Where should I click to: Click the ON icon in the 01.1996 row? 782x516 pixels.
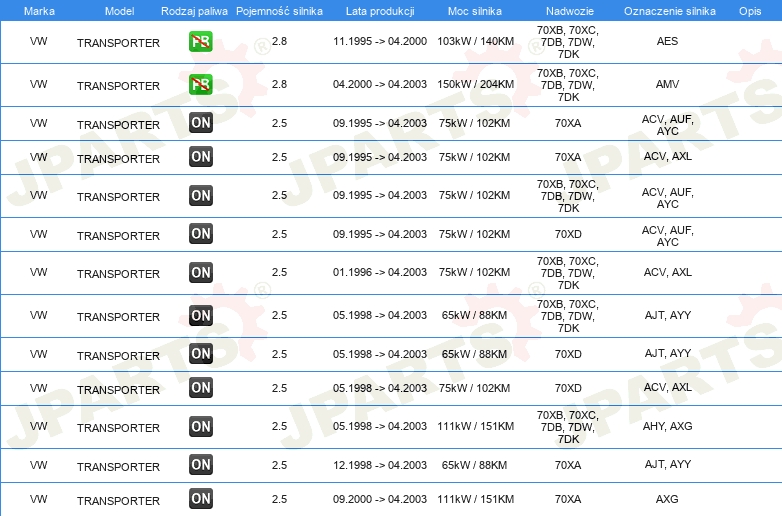(201, 273)
